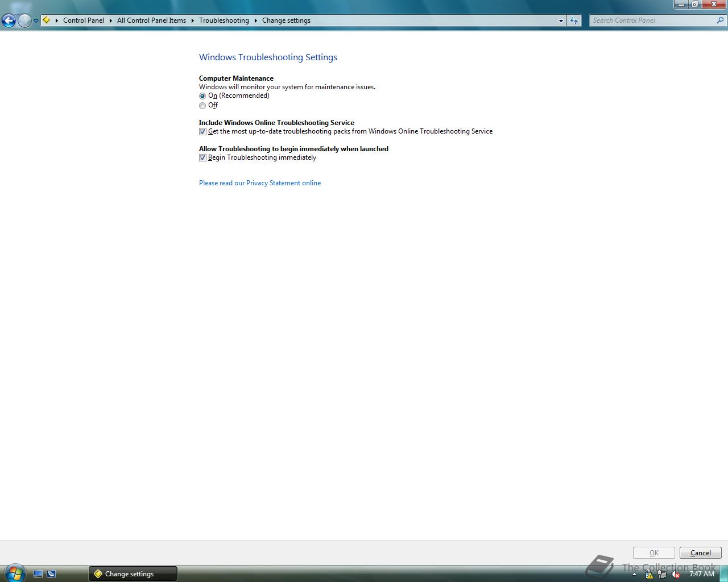This screenshot has height=582, width=728.
Task: Open Action Center warning tray icon
Action: (x=649, y=575)
